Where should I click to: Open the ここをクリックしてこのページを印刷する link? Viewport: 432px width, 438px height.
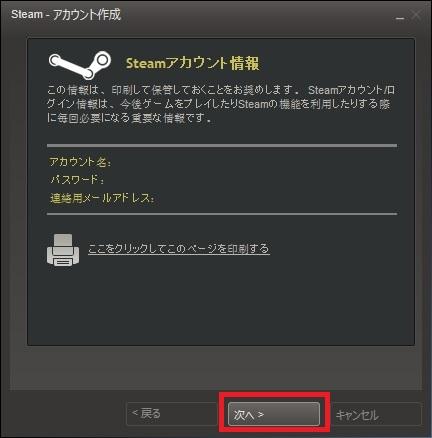pos(179,249)
